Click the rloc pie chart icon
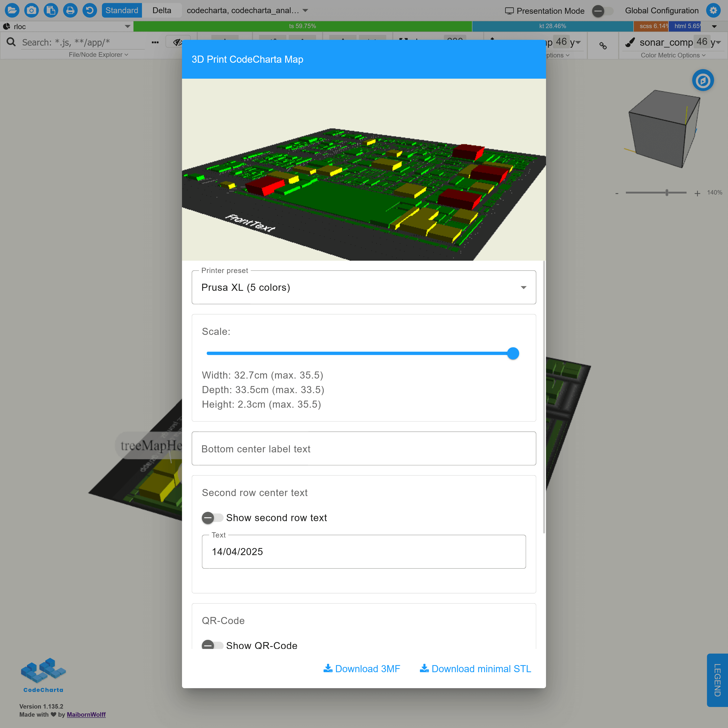 (x=7, y=26)
